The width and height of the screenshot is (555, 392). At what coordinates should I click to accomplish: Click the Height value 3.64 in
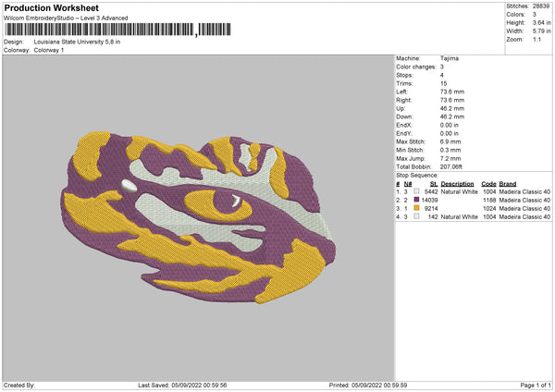541,22
